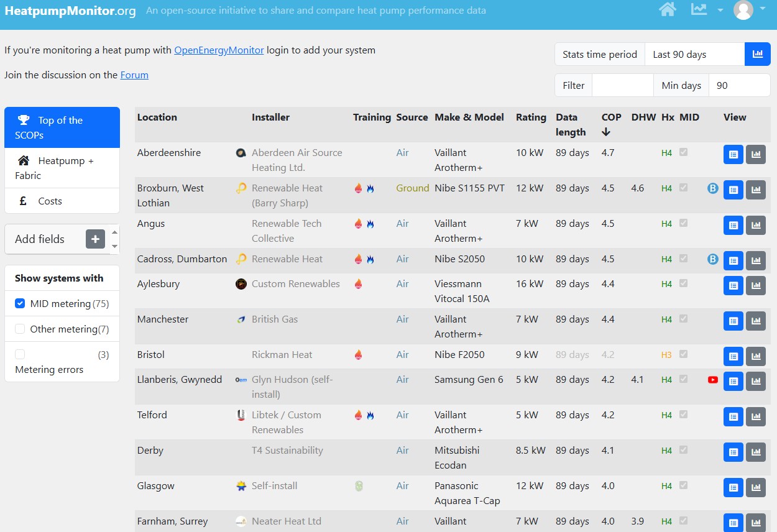Viewport: 777px width, 532px height.
Task: Select the Top of the SCOPs tab
Action: (62, 127)
